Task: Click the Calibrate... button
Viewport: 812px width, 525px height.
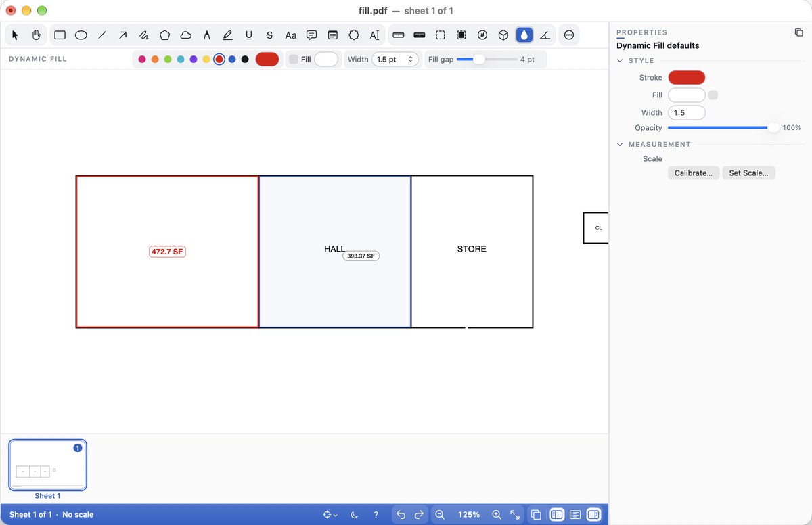Action: [694, 173]
